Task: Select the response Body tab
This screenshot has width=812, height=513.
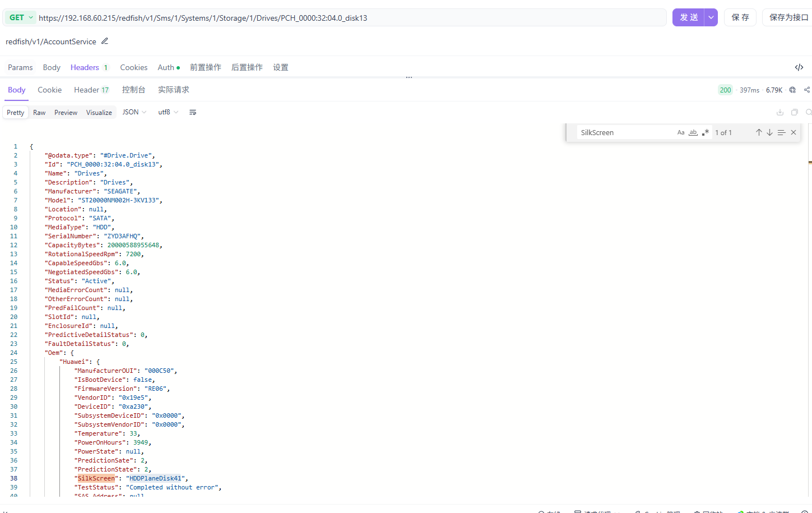Action: coord(17,90)
